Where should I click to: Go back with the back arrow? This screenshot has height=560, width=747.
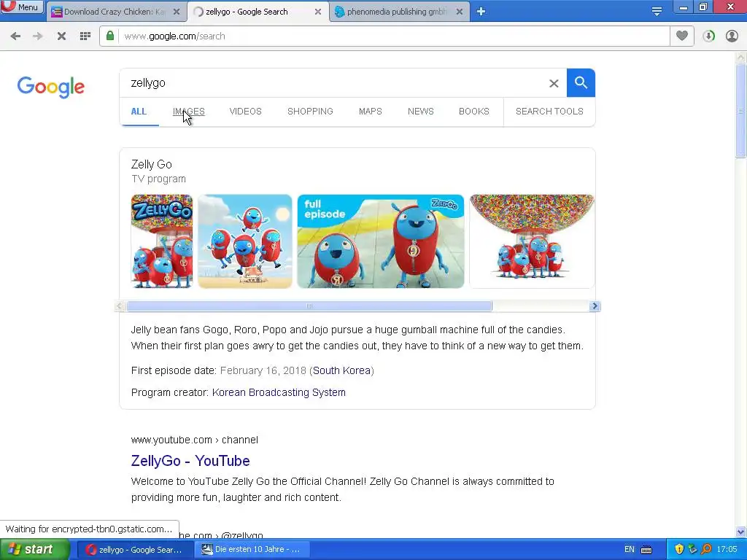[x=15, y=36]
